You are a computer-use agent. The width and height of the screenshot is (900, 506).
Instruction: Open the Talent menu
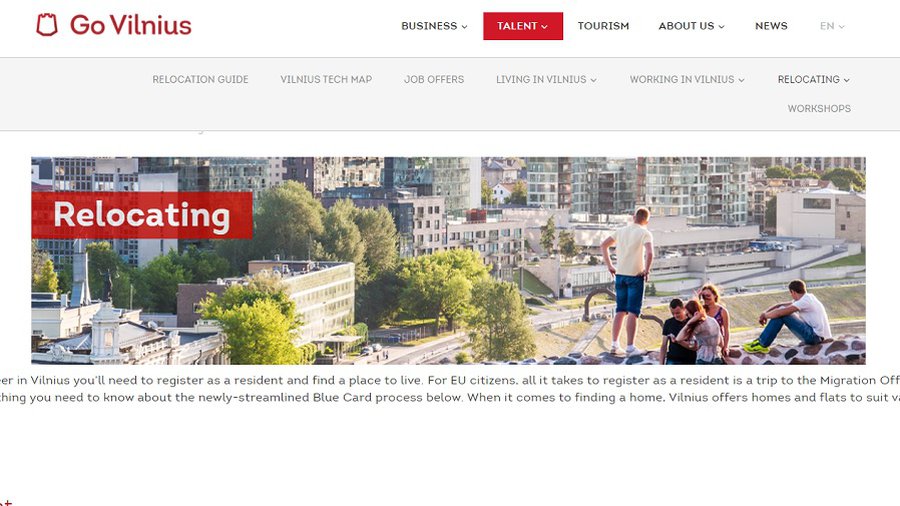tap(522, 26)
